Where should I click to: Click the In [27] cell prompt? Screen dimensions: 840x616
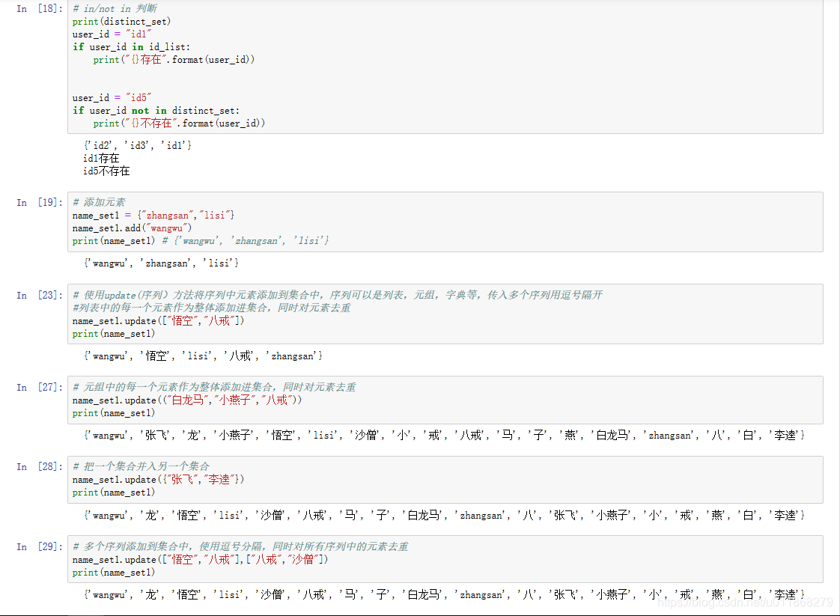coord(40,387)
